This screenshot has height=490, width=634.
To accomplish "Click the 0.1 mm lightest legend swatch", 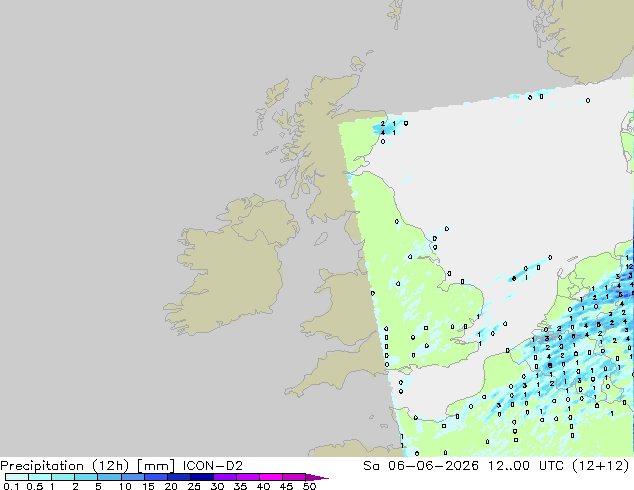I will click(17, 477).
